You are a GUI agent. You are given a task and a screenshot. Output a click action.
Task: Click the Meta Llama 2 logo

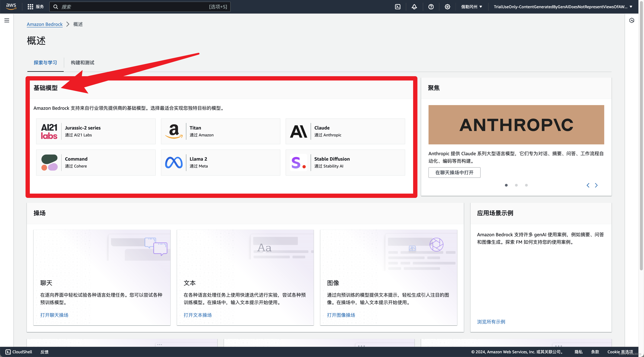point(174,162)
